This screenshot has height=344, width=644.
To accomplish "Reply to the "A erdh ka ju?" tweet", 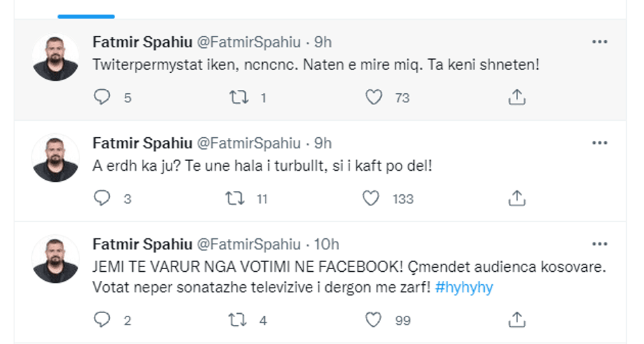I will (x=102, y=198).
